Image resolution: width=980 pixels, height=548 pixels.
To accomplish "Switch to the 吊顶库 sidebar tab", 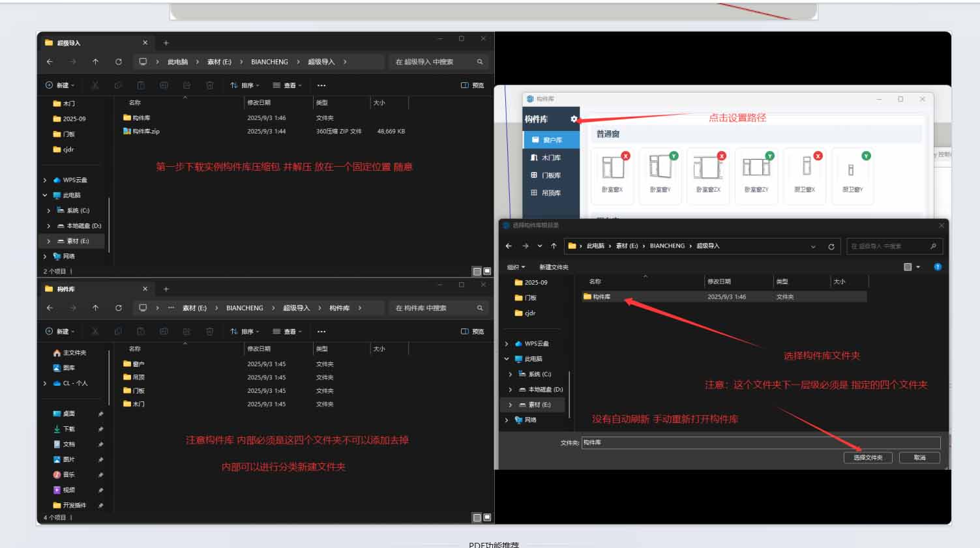I will pos(551,193).
